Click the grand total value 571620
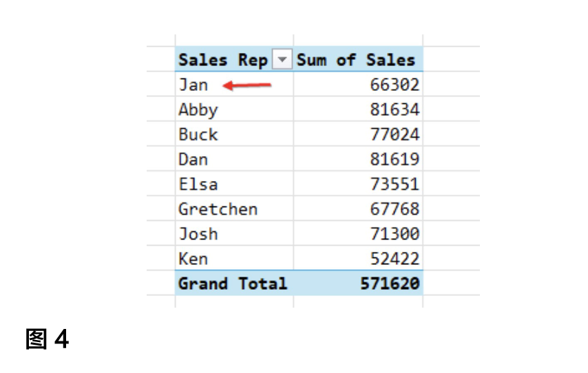Viewport: 588px width, 373px height. coord(390,284)
